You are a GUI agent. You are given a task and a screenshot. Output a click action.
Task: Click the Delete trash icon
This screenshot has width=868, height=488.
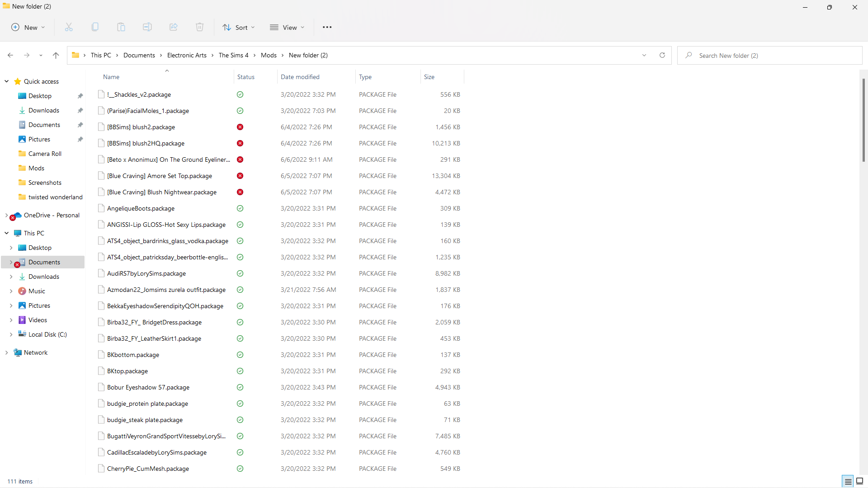(x=200, y=27)
